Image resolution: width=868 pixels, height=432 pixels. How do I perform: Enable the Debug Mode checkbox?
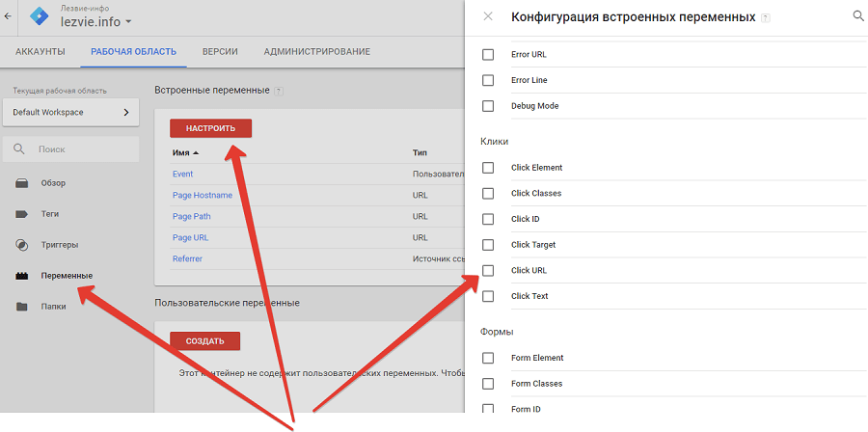coord(488,106)
